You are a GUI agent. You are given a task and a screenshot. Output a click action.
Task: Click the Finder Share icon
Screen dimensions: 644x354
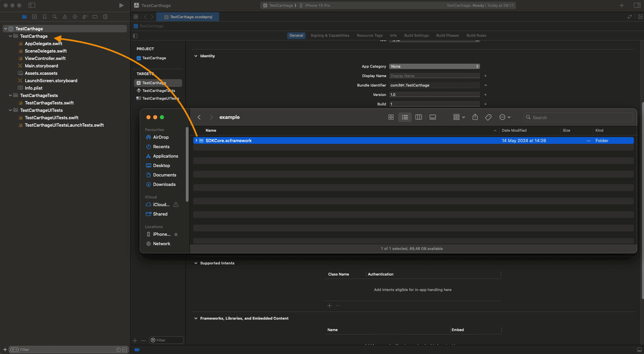[475, 117]
